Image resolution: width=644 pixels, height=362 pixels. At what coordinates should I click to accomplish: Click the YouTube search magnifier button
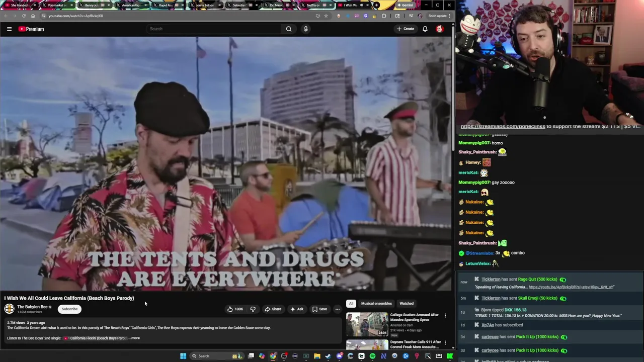point(289,29)
